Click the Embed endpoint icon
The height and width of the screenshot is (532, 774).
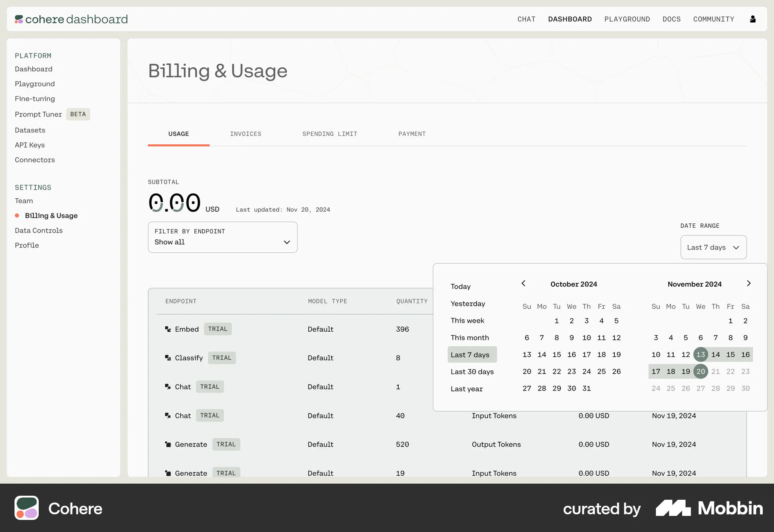tap(168, 329)
